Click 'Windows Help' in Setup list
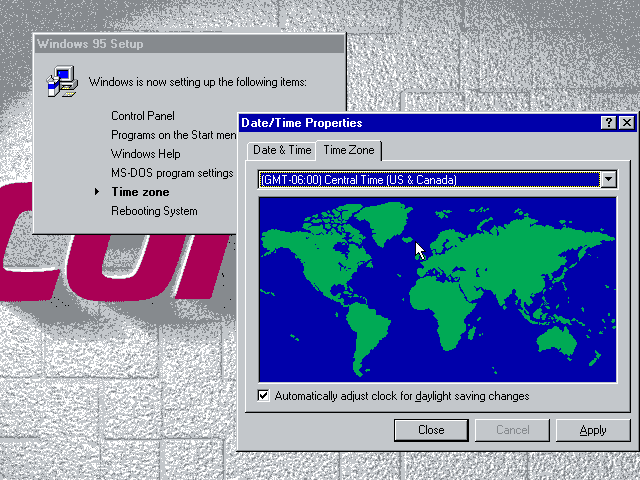This screenshot has width=640, height=480. [146, 154]
